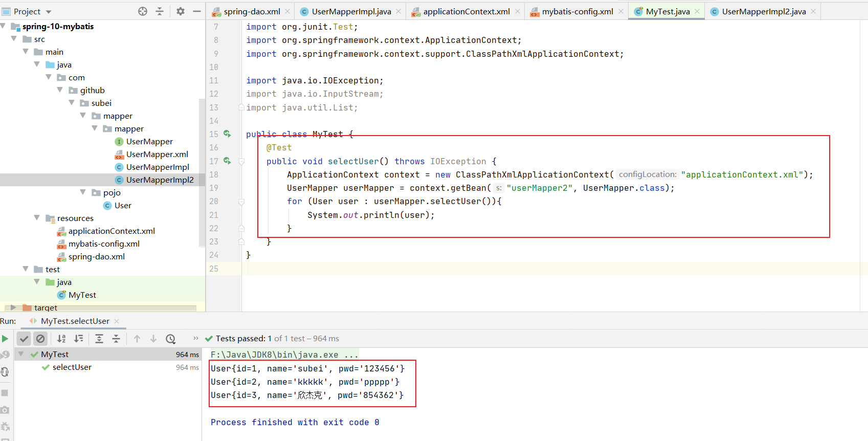Image resolution: width=868 pixels, height=441 pixels.
Task: Collapse the main folder
Action: pyautogui.click(x=26, y=52)
